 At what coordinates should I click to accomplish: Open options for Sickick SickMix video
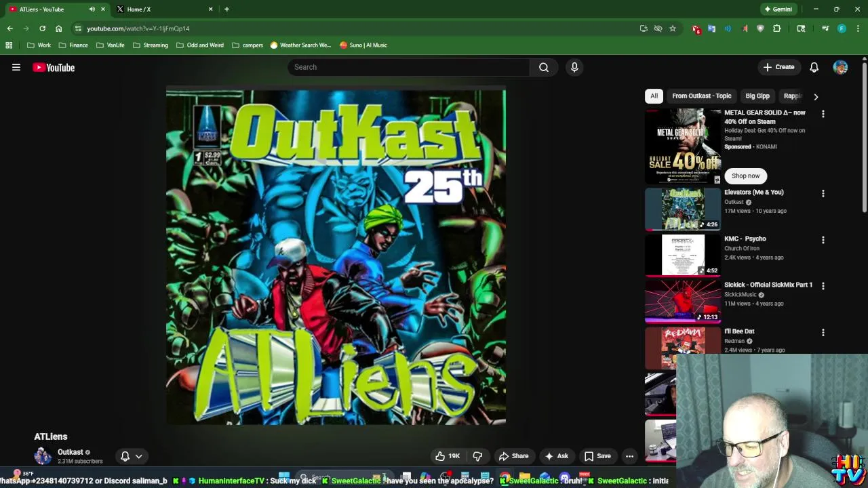pos(823,286)
